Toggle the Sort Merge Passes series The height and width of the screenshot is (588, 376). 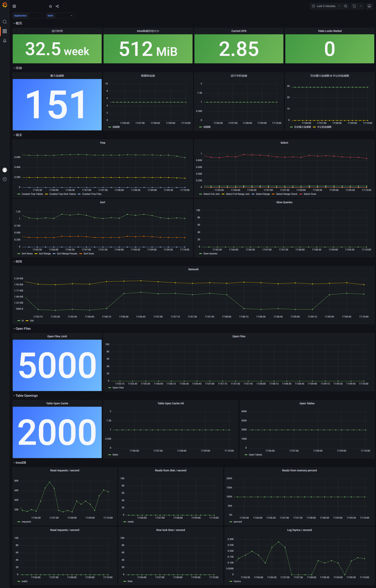point(67,254)
